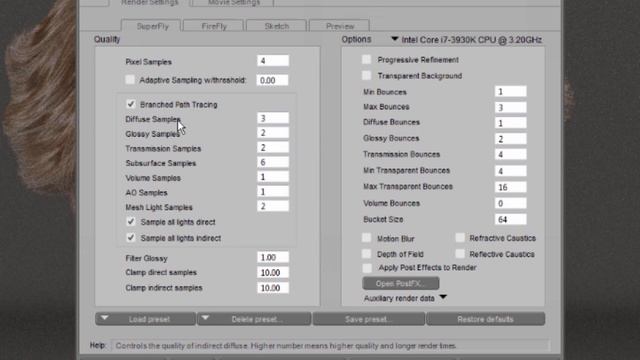The width and height of the screenshot is (640, 360).
Task: Open the Load preset dropdown arrow
Action: point(104,318)
